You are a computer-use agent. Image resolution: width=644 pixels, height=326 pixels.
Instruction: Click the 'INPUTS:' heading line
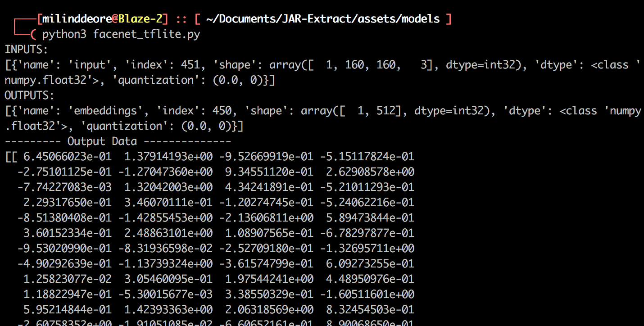[x=27, y=50]
